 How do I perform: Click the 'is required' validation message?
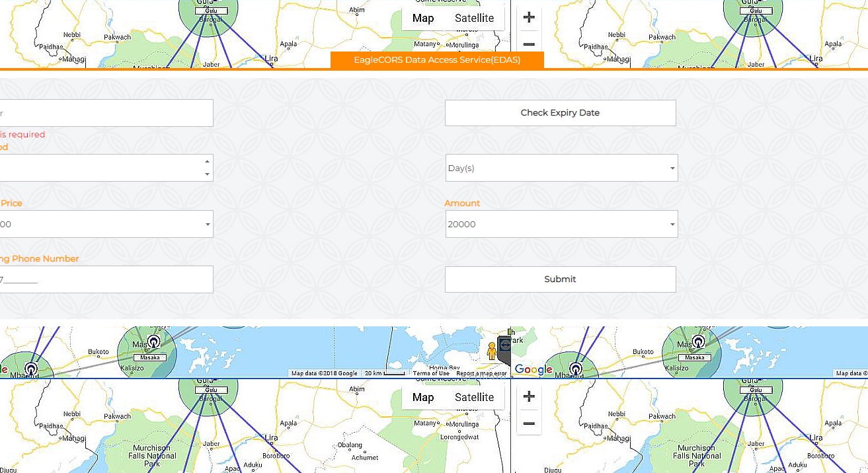pos(22,134)
